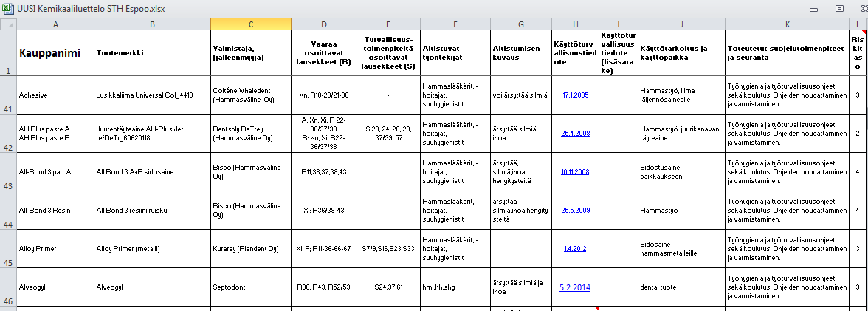
Task: Select the Juurentäyteaine AH-Plus Jet cell
Action: 152,133
